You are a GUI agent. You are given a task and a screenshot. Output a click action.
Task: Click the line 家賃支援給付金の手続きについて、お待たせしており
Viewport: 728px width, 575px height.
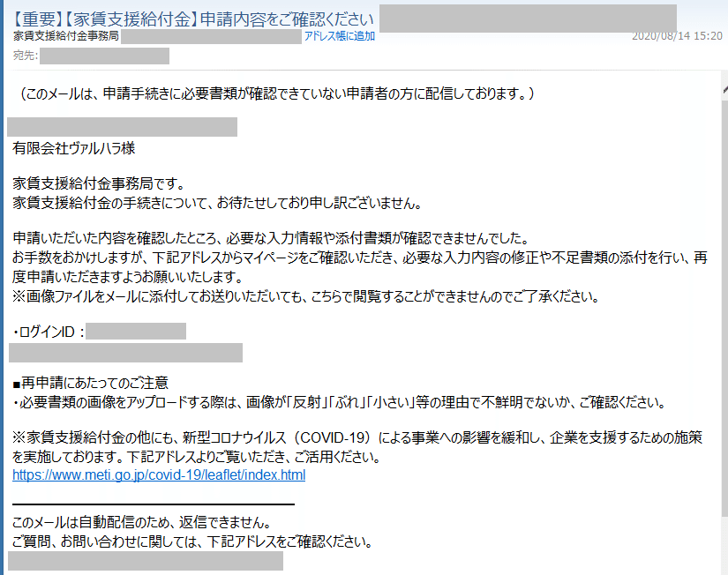[217, 203]
